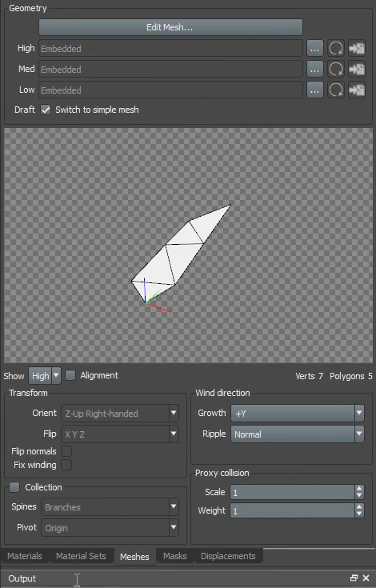Image resolution: width=376 pixels, height=588 pixels.
Task: Click the Output panel title
Action: (22, 578)
